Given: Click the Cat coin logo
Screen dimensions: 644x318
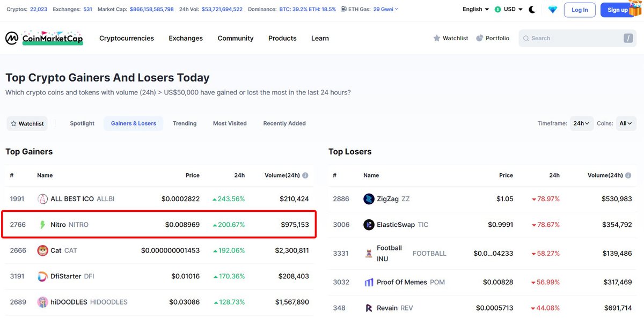Looking at the screenshot, I should pyautogui.click(x=42, y=250).
